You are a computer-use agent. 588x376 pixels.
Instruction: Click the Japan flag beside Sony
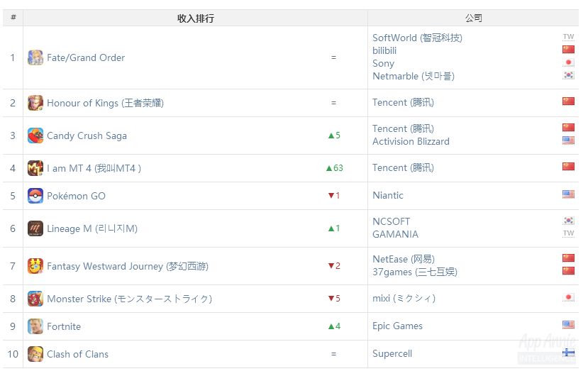568,63
